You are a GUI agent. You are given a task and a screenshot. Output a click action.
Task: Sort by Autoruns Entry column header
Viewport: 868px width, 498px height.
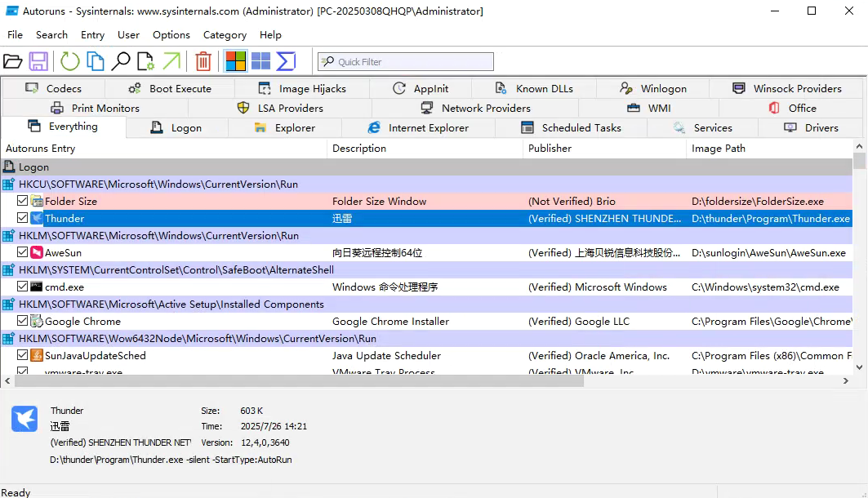pos(164,149)
